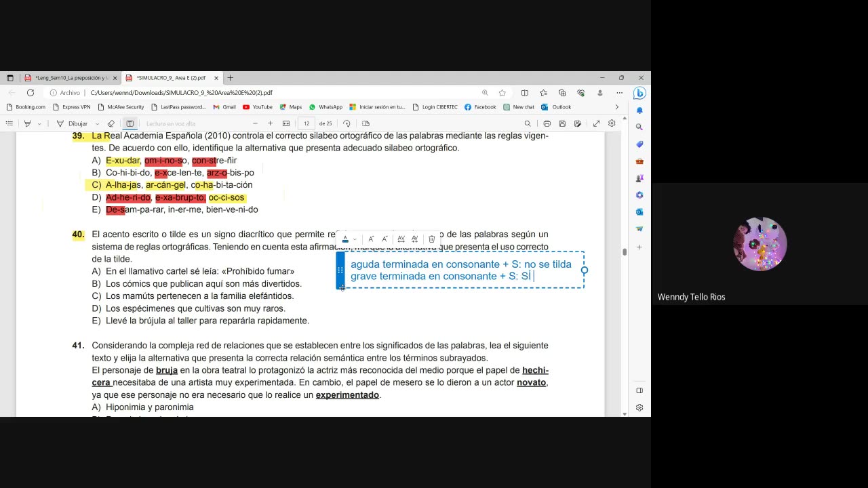Add sidebar app with plus
Image resolution: width=868 pixels, height=488 pixels.
pos(639,247)
